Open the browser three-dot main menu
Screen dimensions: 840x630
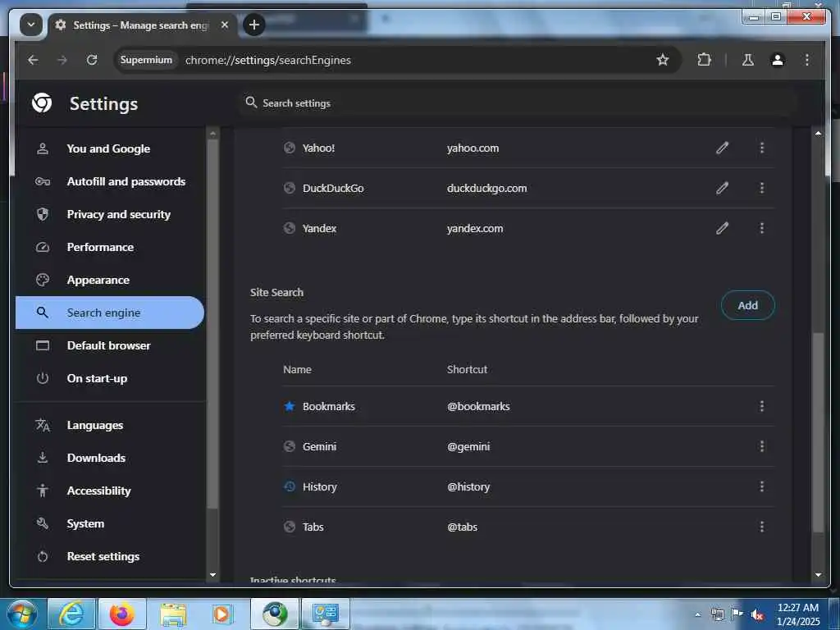(x=807, y=60)
